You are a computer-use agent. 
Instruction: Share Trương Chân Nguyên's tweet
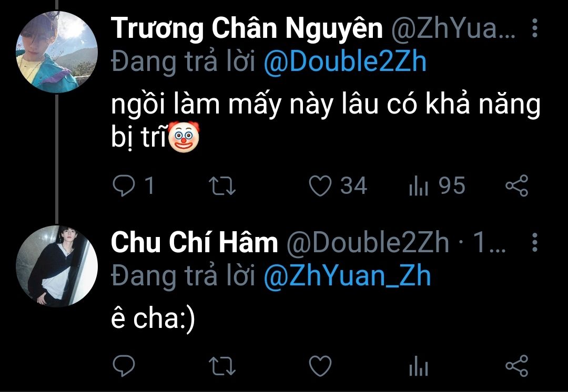coord(517,185)
